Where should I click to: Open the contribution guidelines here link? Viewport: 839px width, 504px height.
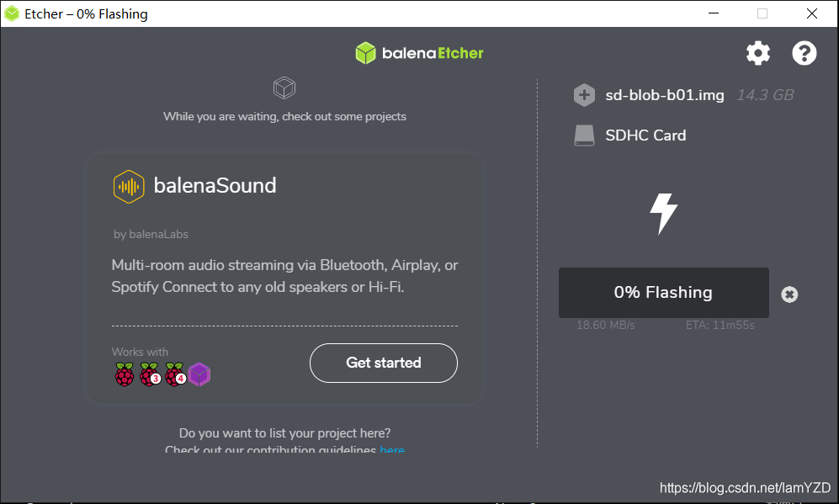(392, 448)
